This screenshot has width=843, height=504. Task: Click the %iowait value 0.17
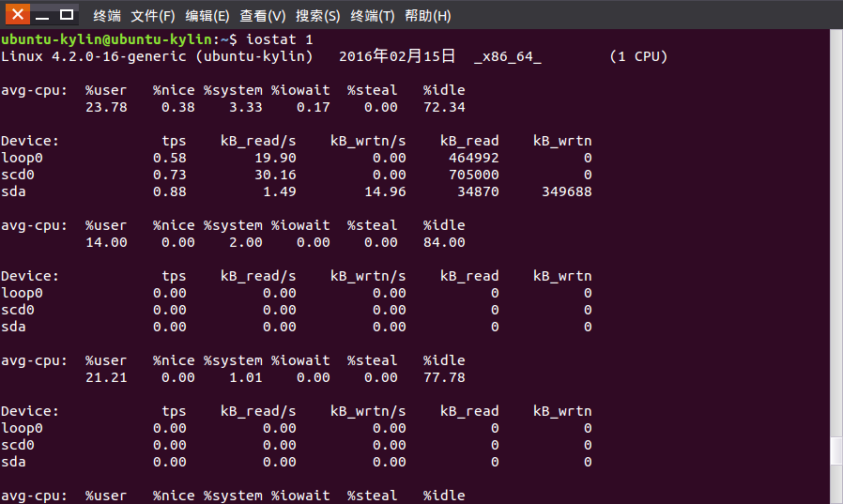(x=313, y=107)
